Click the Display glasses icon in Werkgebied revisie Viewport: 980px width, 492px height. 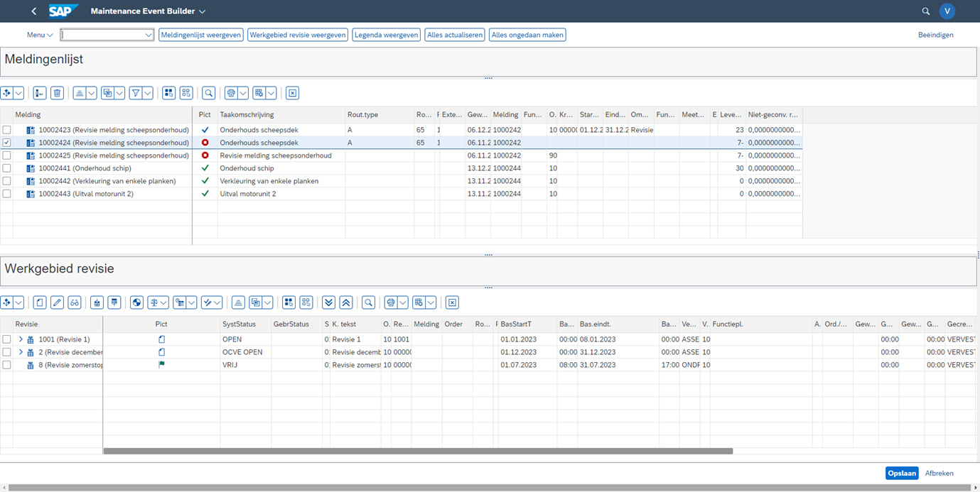click(75, 302)
